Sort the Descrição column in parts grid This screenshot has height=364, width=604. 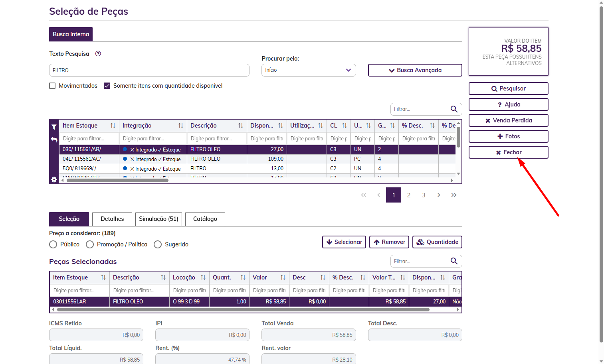241,126
